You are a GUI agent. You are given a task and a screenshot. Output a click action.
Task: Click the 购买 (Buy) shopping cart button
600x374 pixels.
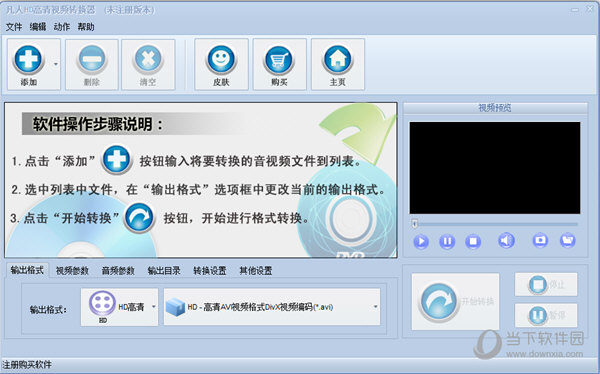279,64
